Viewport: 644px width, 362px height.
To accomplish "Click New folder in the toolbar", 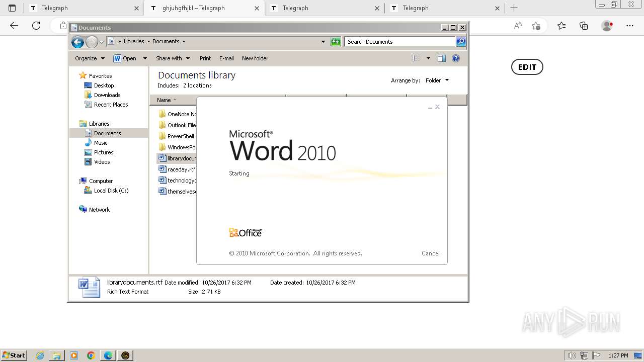I will click(255, 58).
